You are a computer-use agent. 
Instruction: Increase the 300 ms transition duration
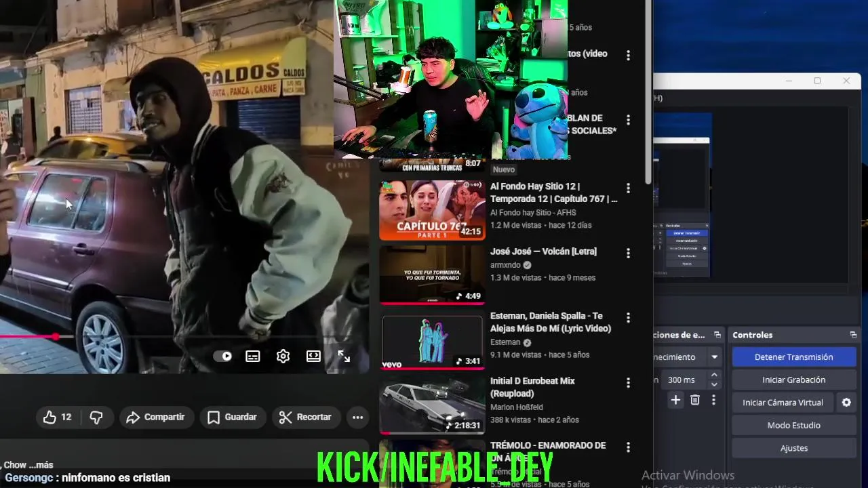(x=714, y=375)
